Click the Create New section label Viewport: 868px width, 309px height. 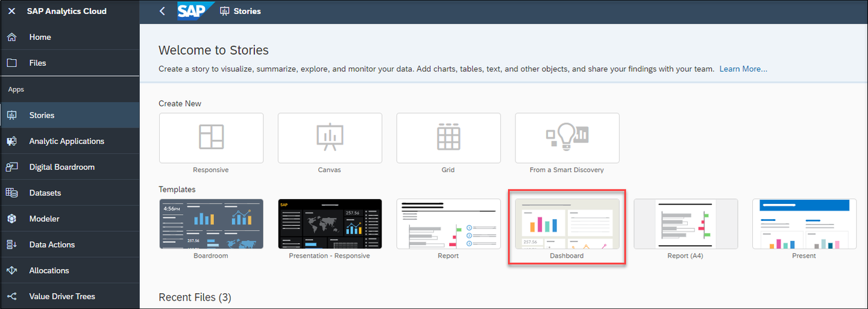tap(180, 103)
